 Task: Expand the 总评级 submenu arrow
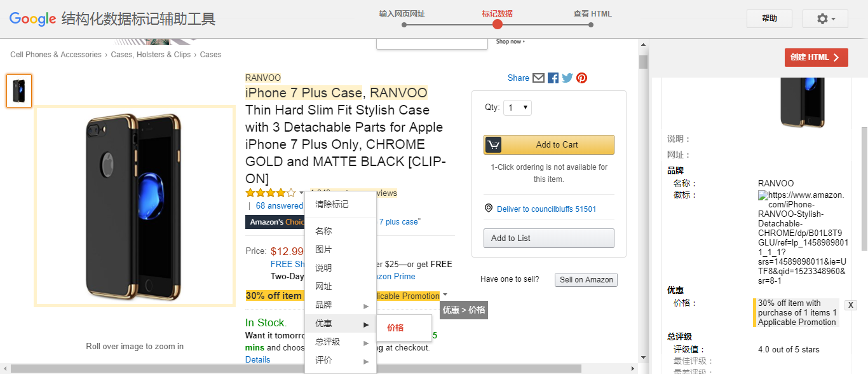click(366, 343)
